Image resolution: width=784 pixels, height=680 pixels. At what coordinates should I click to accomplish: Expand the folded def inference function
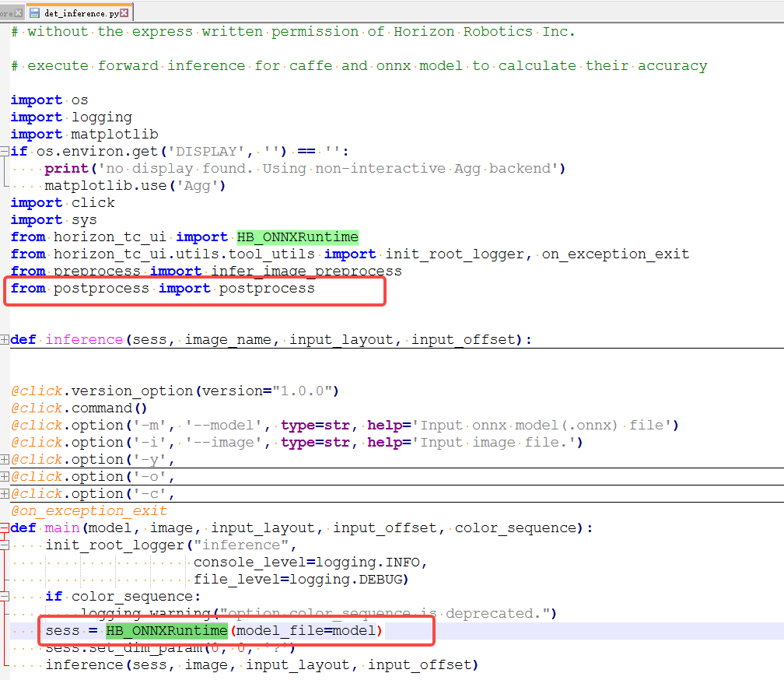(5, 340)
